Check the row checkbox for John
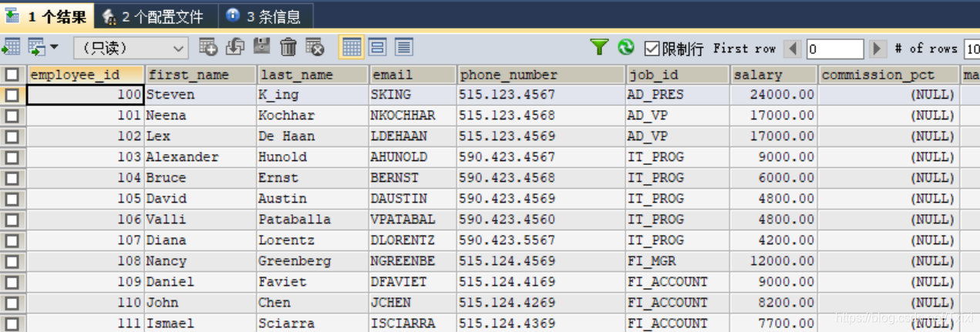 tap(12, 303)
